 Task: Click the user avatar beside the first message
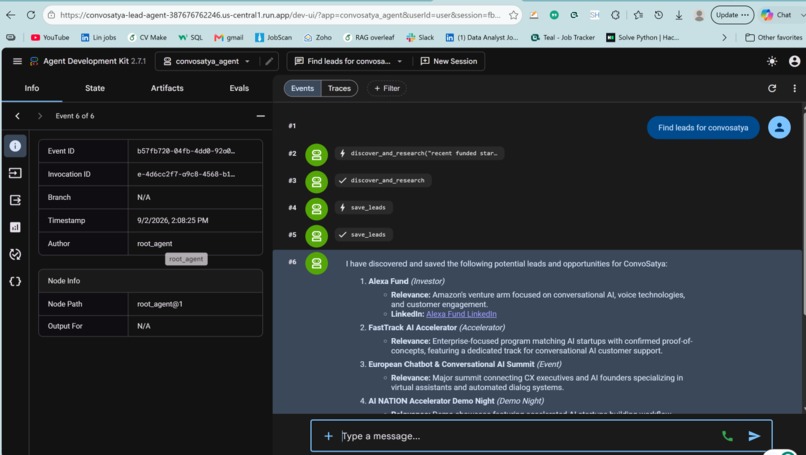[x=779, y=128]
